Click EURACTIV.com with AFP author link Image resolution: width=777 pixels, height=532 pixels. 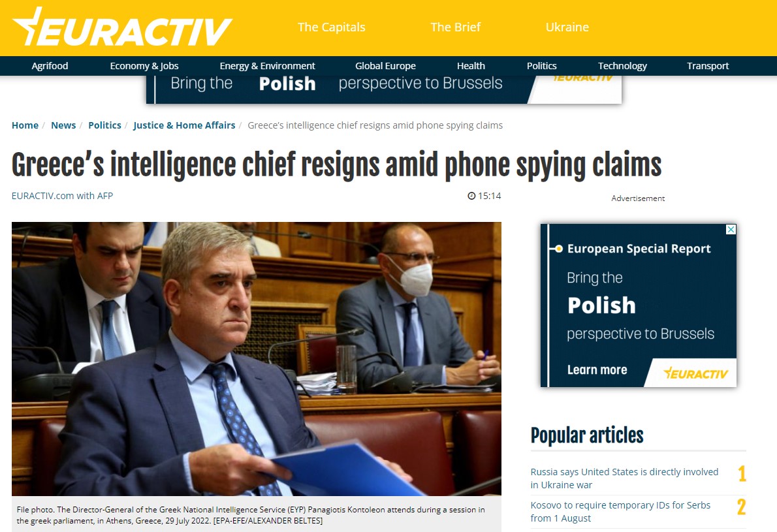click(x=63, y=196)
